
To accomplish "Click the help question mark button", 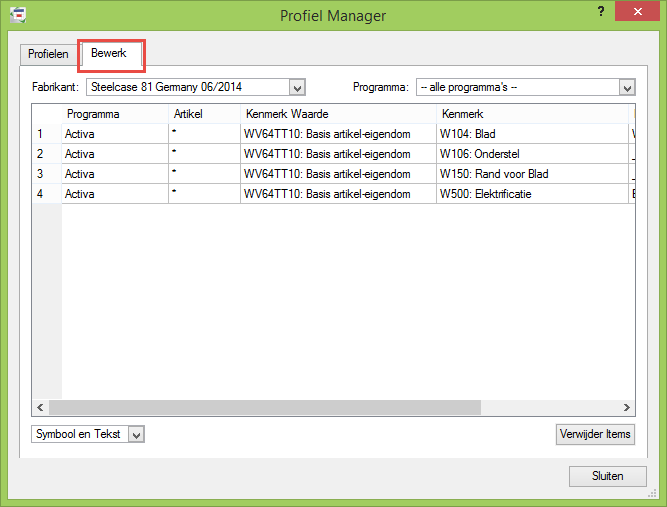I will [x=600, y=11].
